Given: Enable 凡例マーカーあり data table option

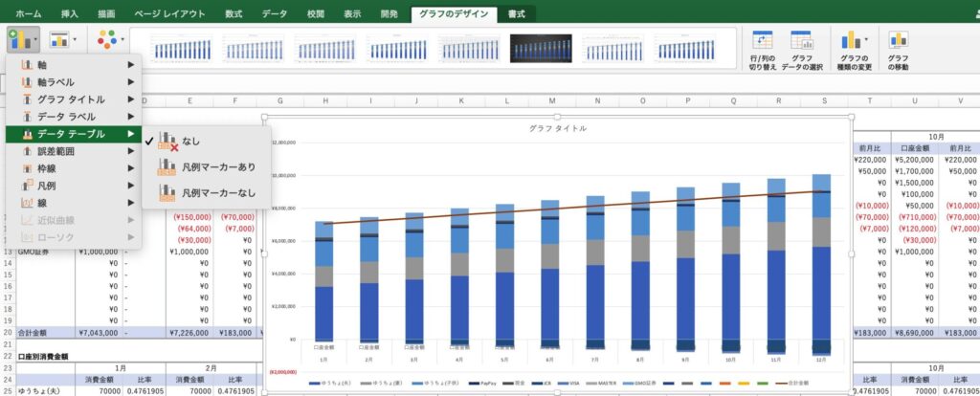Looking at the screenshot, I should coord(218,167).
